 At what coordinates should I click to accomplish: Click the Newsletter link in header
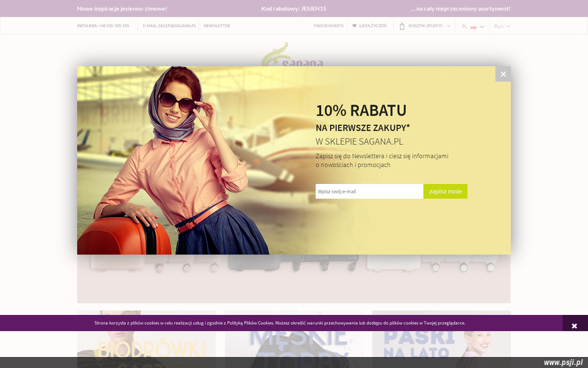click(x=217, y=26)
